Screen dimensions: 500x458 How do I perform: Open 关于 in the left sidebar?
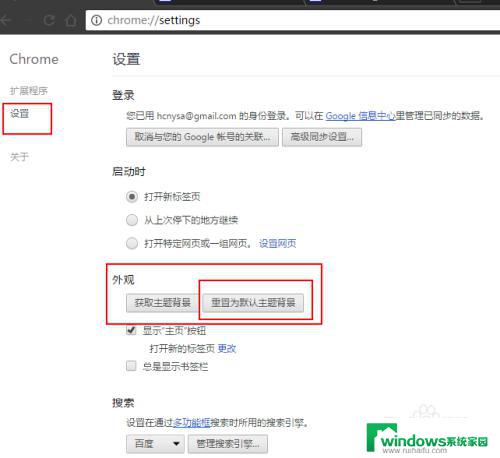[19, 157]
